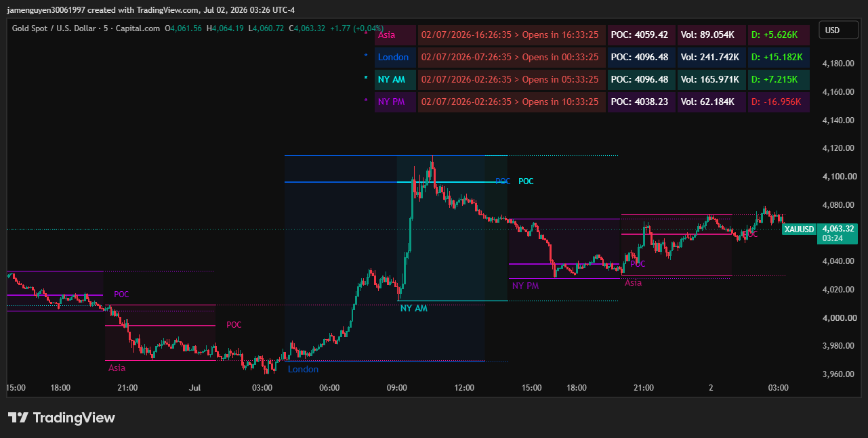This screenshot has width=868, height=438.
Task: Click the London label under the chart session box
Action: 303,369
